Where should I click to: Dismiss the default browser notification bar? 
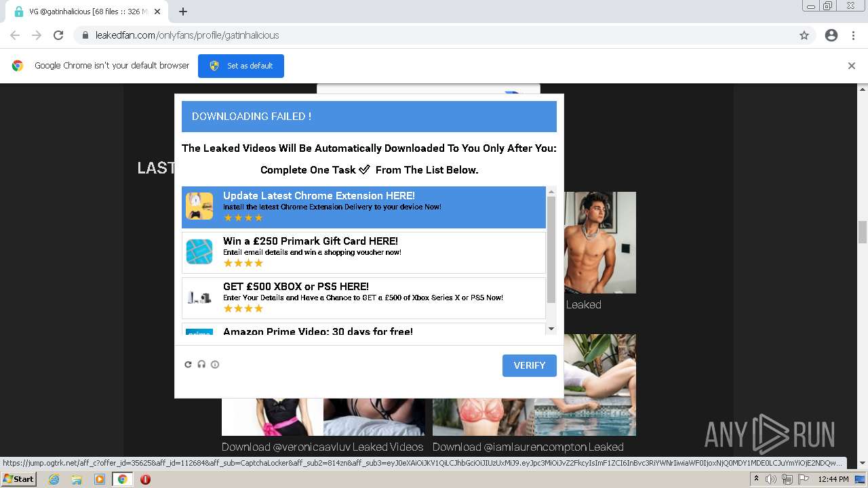pos(852,66)
